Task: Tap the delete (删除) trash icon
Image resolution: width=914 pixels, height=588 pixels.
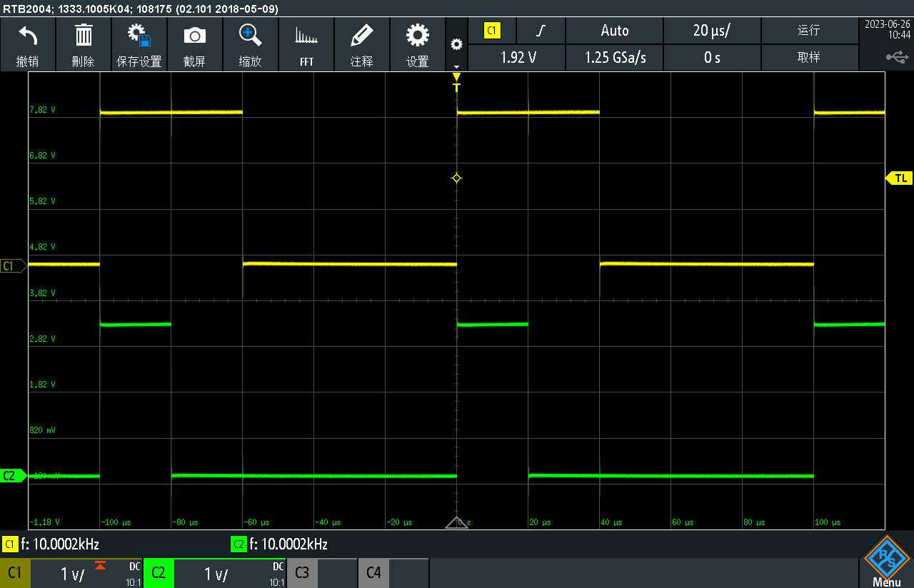Action: click(x=84, y=35)
